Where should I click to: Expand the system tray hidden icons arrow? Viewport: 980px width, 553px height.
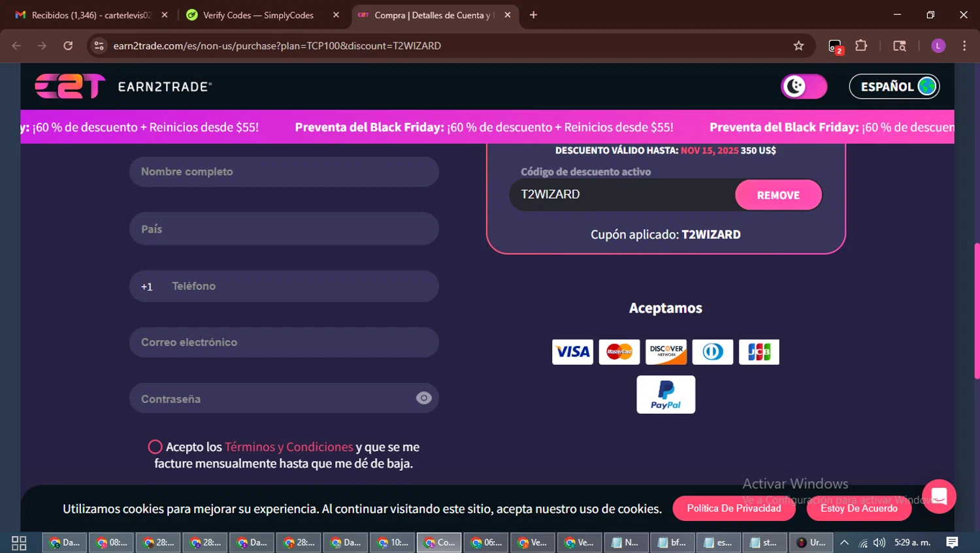844,543
